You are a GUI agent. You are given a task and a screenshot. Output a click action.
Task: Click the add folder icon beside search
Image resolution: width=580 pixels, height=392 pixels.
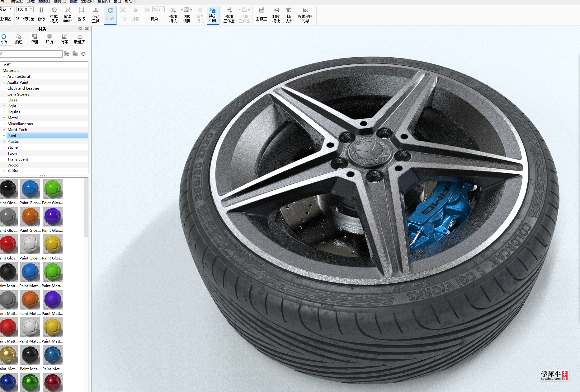pos(67,54)
